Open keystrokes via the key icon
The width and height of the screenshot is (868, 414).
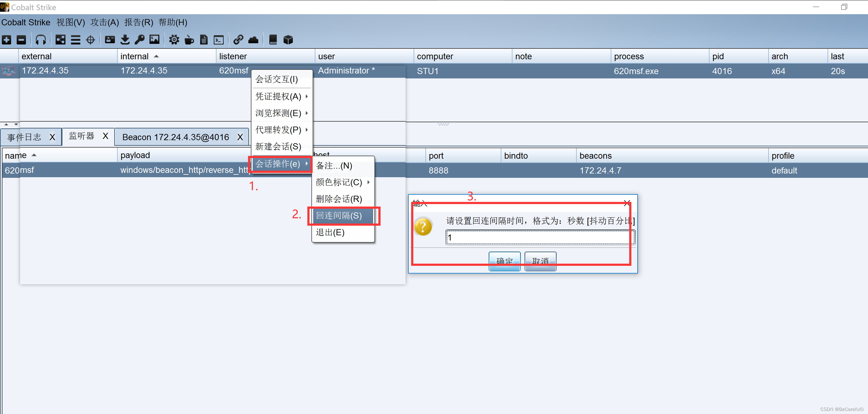click(140, 40)
